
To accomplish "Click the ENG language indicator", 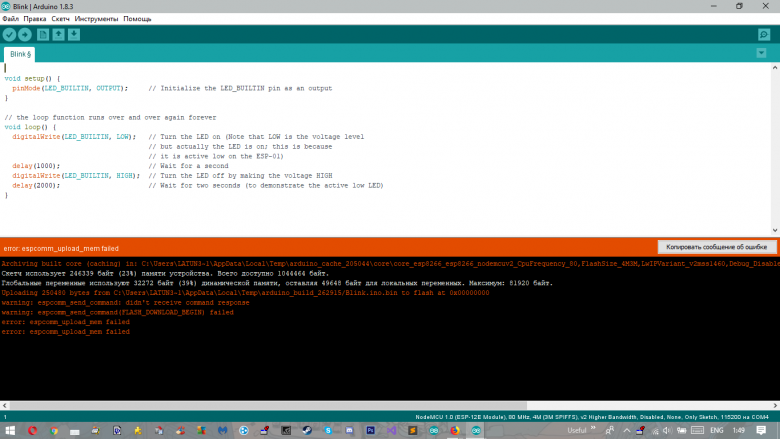I will point(716,431).
